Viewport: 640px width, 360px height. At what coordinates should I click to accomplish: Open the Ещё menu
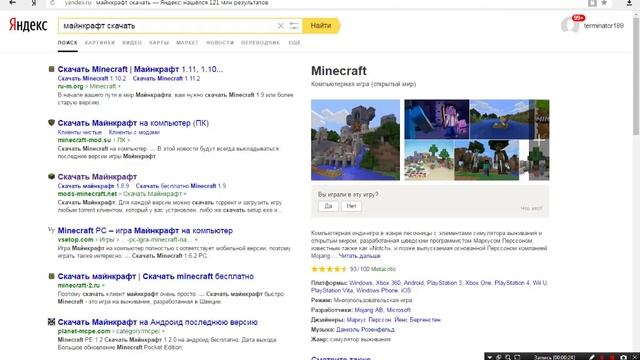(294, 42)
